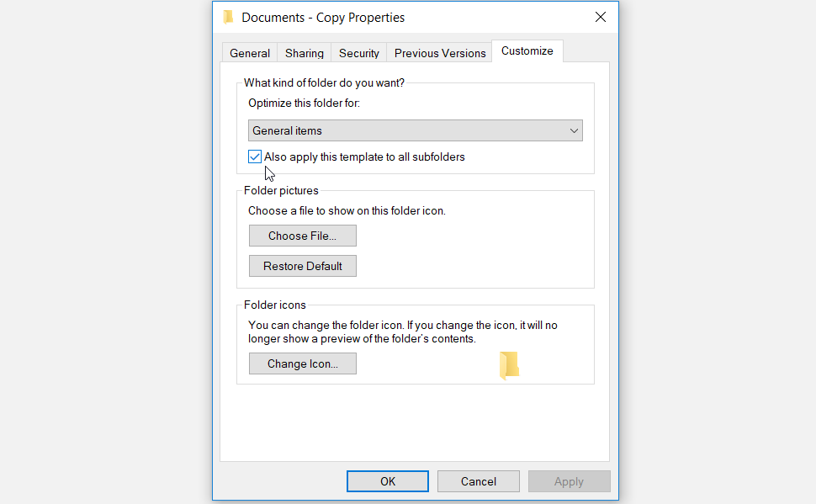Cancel the properties dialog
Viewport: 816px width, 504px height.
tap(479, 481)
